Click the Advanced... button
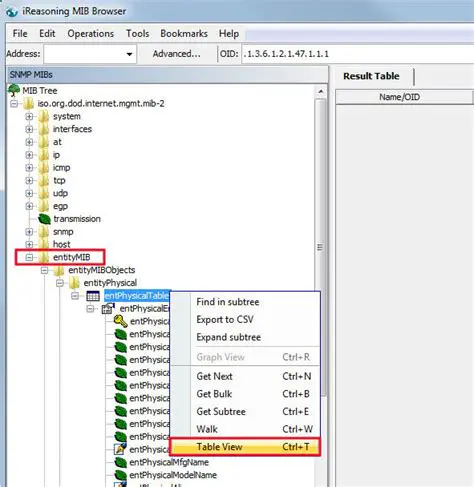The image size is (474, 487). point(177,54)
